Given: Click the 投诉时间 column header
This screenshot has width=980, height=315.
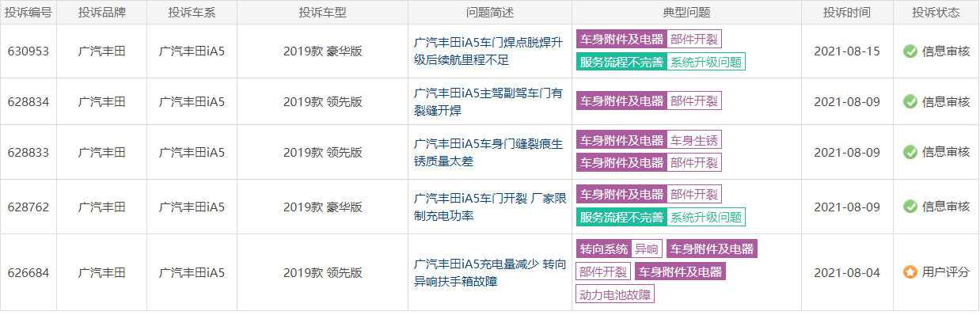Looking at the screenshot, I should [846, 13].
